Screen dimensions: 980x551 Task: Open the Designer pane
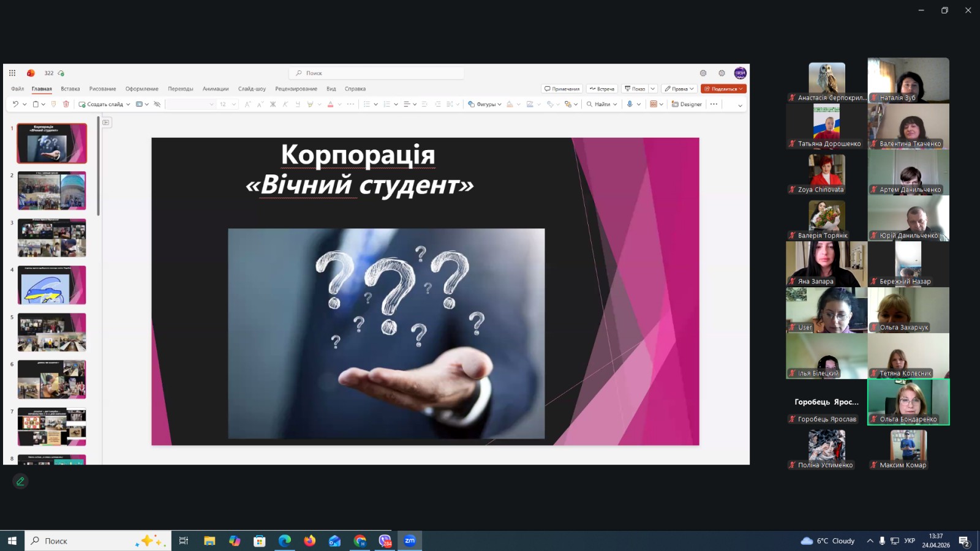coord(687,104)
